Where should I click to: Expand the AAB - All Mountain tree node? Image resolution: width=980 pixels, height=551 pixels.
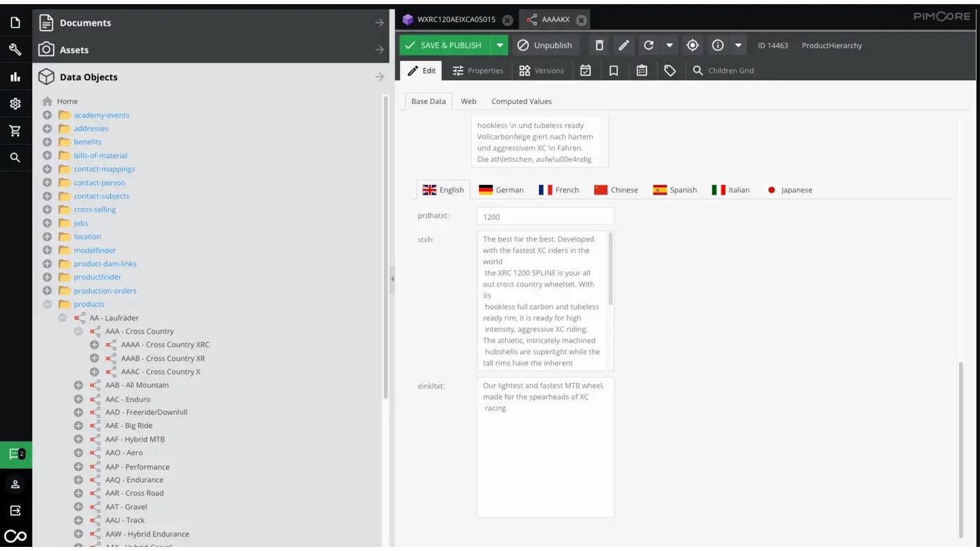pyautogui.click(x=78, y=384)
